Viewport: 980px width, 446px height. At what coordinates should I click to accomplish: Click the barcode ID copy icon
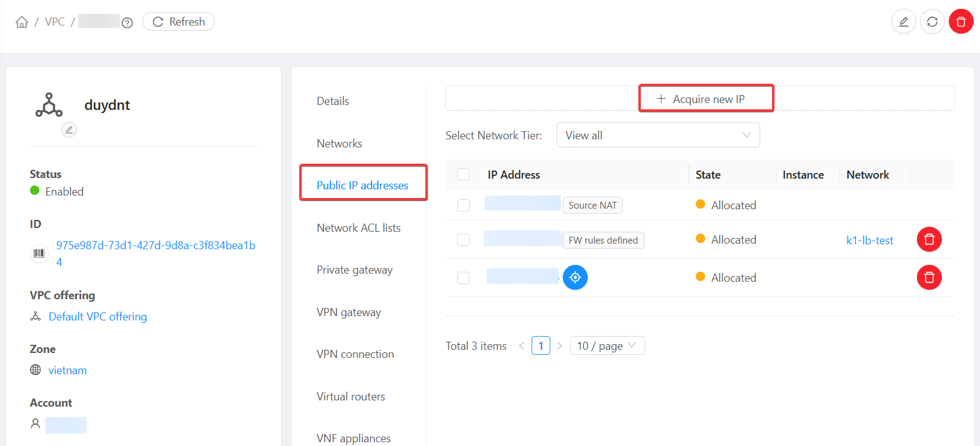39,254
